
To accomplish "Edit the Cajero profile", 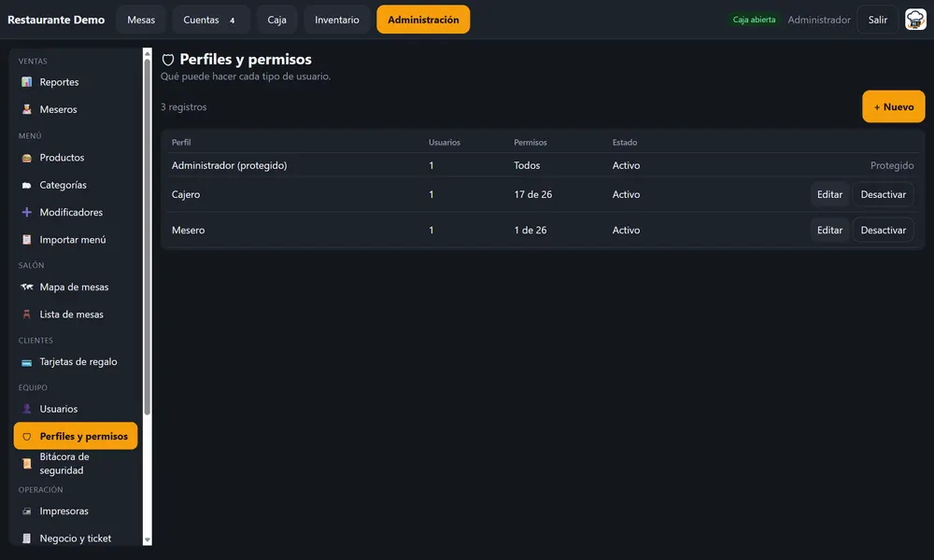I will click(x=829, y=195).
